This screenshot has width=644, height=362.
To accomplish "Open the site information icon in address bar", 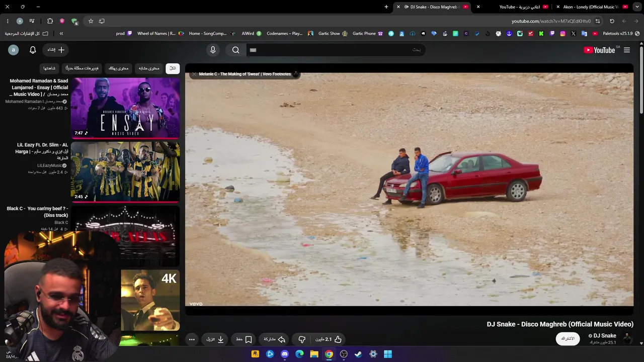I will point(598,21).
